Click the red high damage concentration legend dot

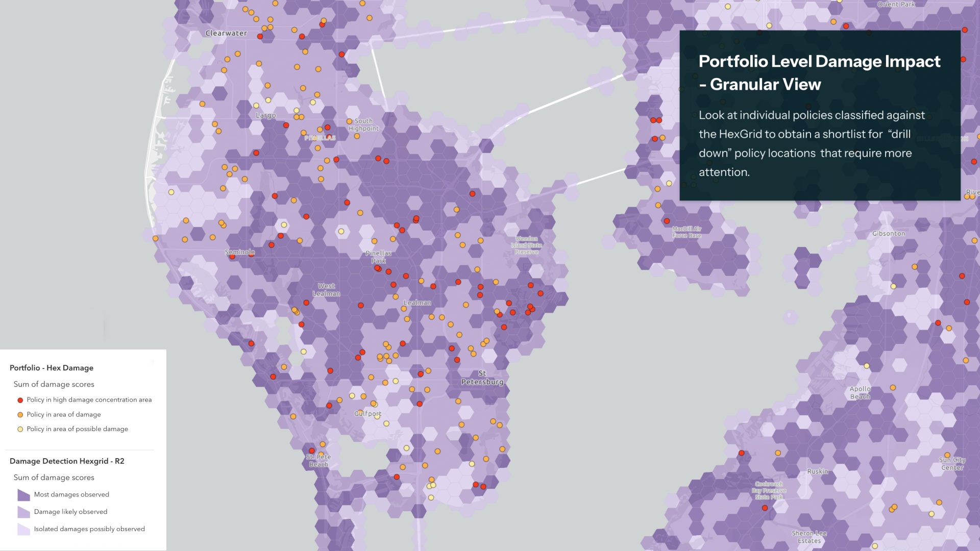20,400
